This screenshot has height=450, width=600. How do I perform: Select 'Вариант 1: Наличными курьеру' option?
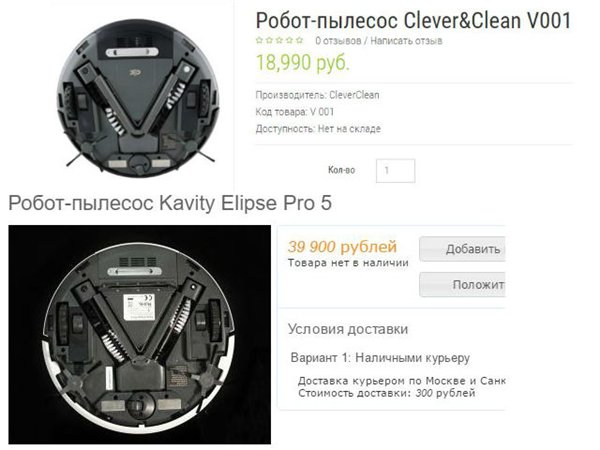click(x=380, y=358)
